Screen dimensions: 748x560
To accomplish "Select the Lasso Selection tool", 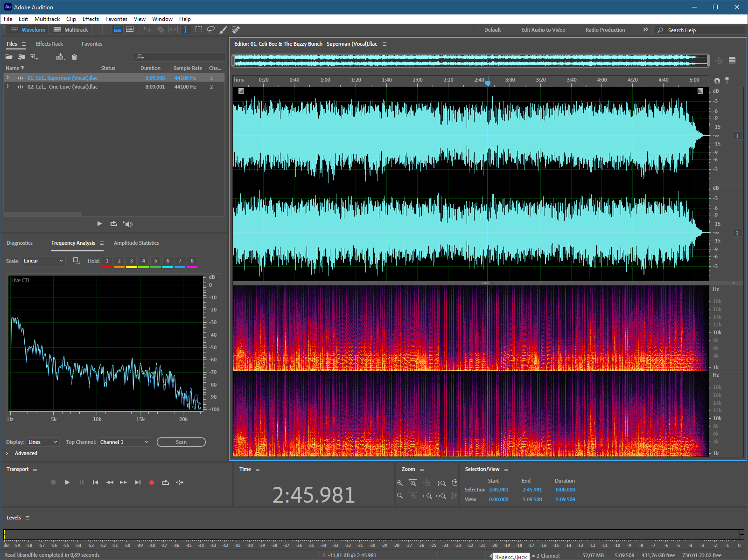I will coord(211,29).
